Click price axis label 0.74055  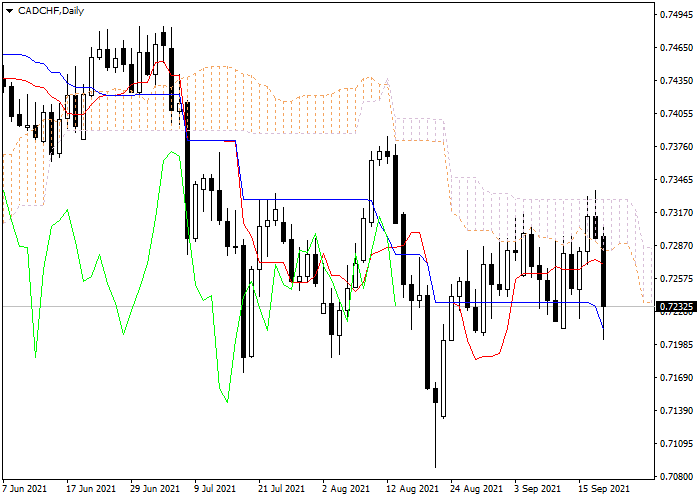pyautogui.click(x=676, y=114)
